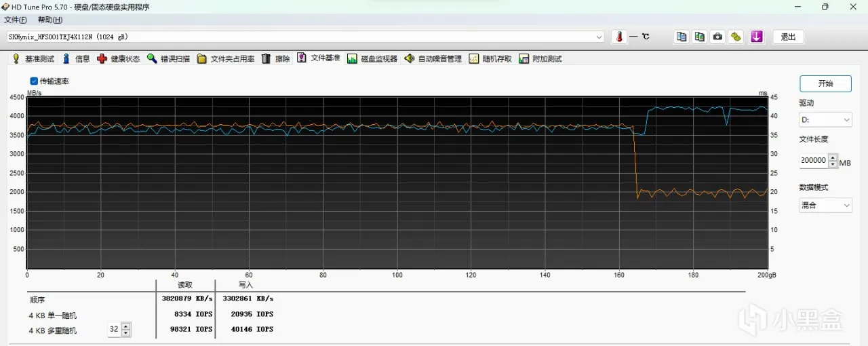Open the options settings icon
The image size is (868, 346).
(736, 37)
